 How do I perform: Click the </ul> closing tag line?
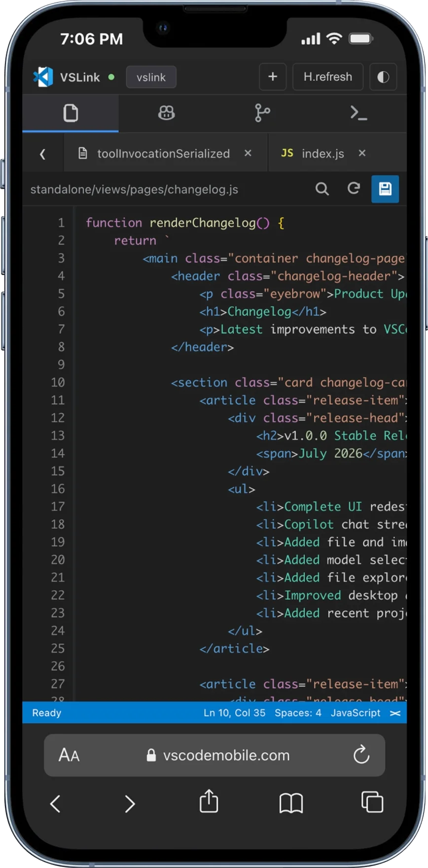coord(245,631)
